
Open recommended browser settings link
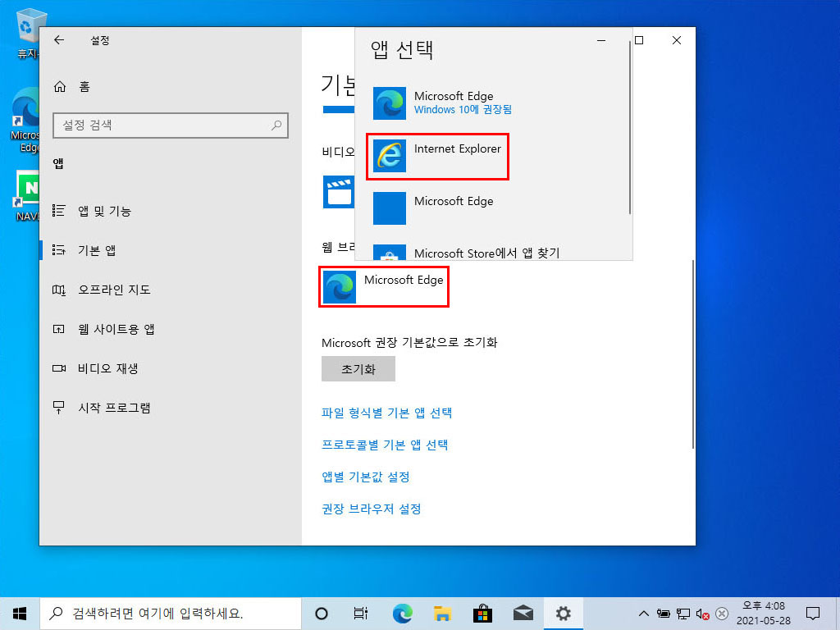click(x=372, y=509)
